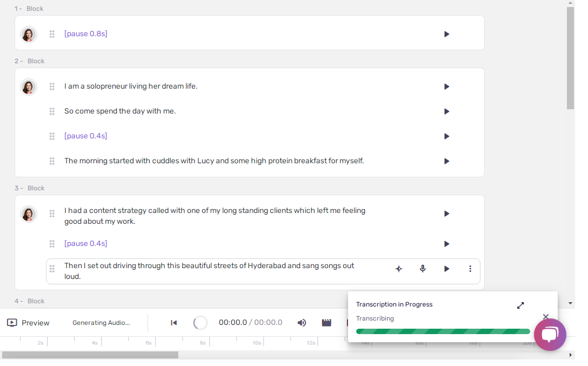
Task: Play the 'I am a solopreneur' line
Action: click(446, 86)
